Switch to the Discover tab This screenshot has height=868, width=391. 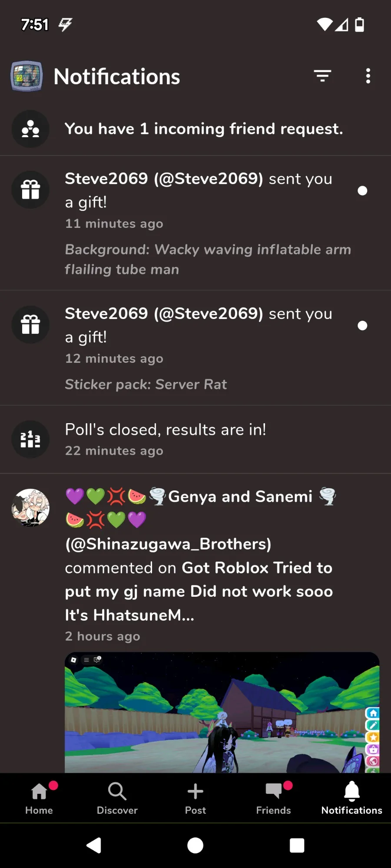(117, 798)
